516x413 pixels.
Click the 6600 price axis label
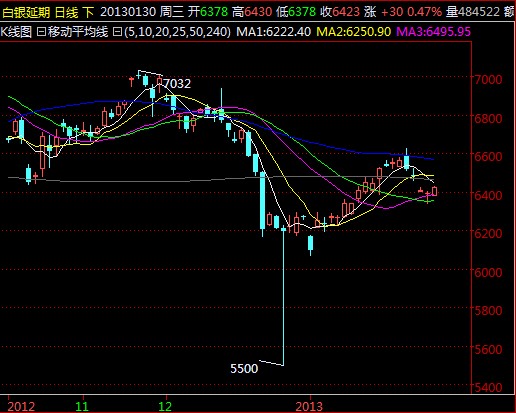pos(488,157)
